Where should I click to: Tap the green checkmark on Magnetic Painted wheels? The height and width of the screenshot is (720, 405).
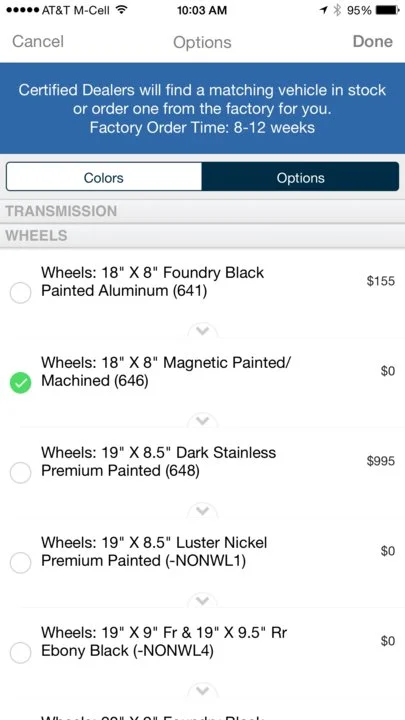tap(20, 382)
